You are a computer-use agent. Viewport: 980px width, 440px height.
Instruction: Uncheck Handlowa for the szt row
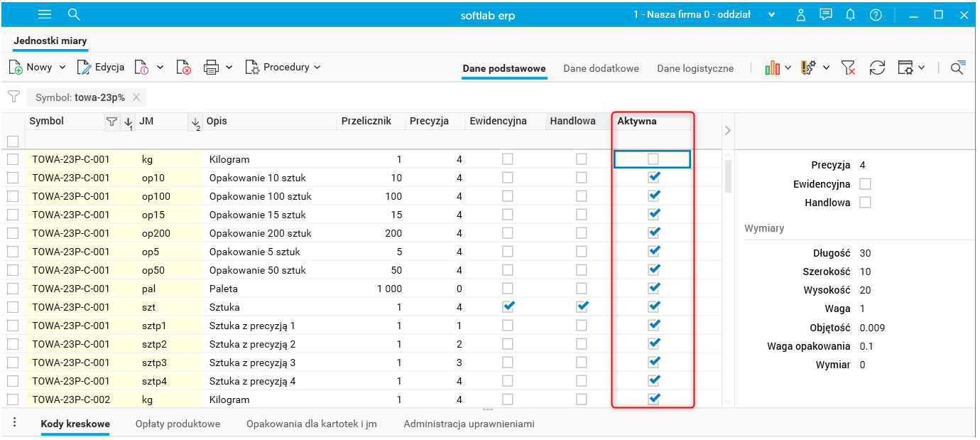point(582,307)
